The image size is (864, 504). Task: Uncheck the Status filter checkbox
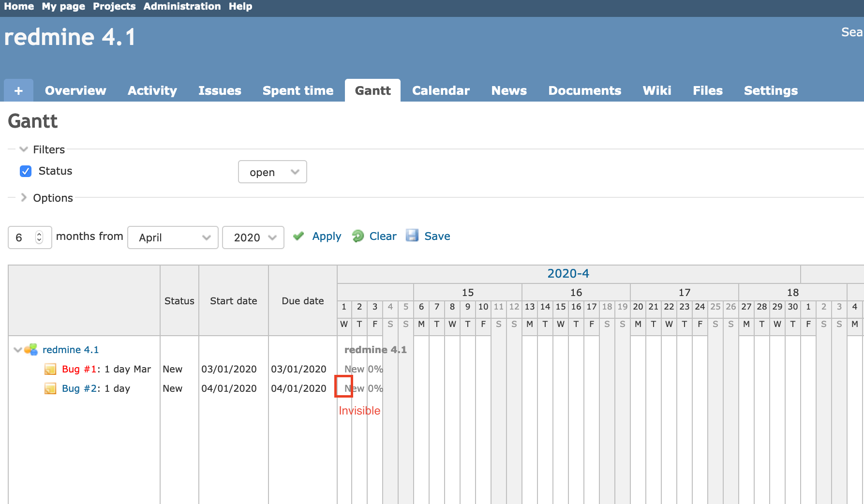(26, 171)
